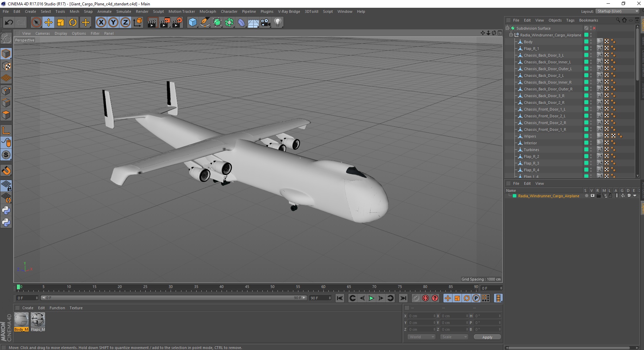Enable record active objects keyframe button
This screenshot has height=350, width=644.
[x=416, y=298]
